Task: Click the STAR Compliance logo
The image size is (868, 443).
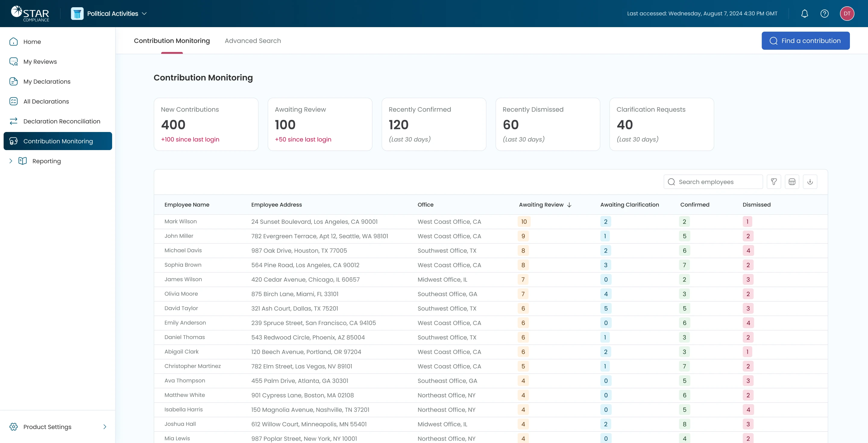Action: click(x=30, y=14)
